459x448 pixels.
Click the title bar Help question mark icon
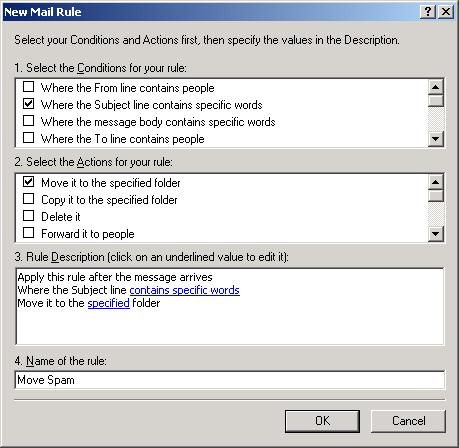click(428, 12)
